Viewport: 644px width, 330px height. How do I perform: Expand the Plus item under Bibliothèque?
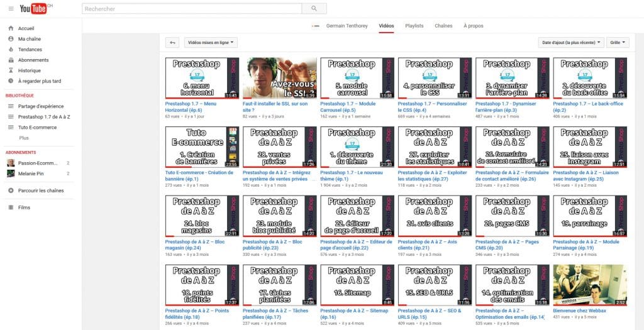24,138
